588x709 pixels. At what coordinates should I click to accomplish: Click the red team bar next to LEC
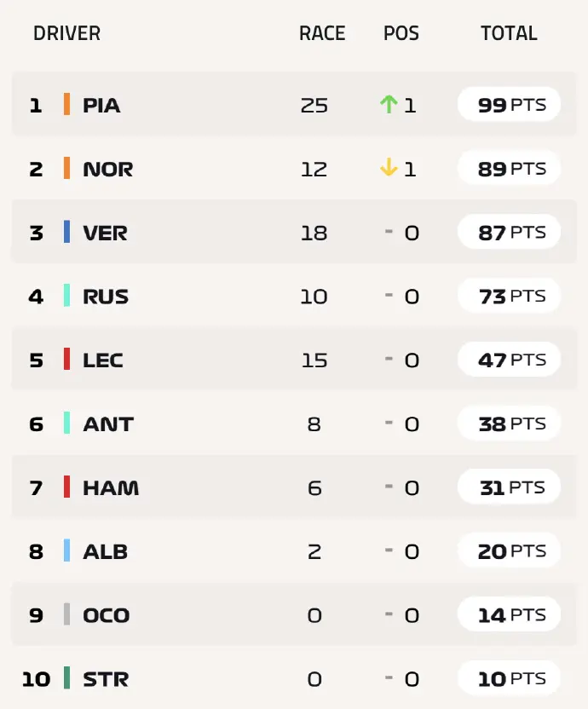pos(67,359)
